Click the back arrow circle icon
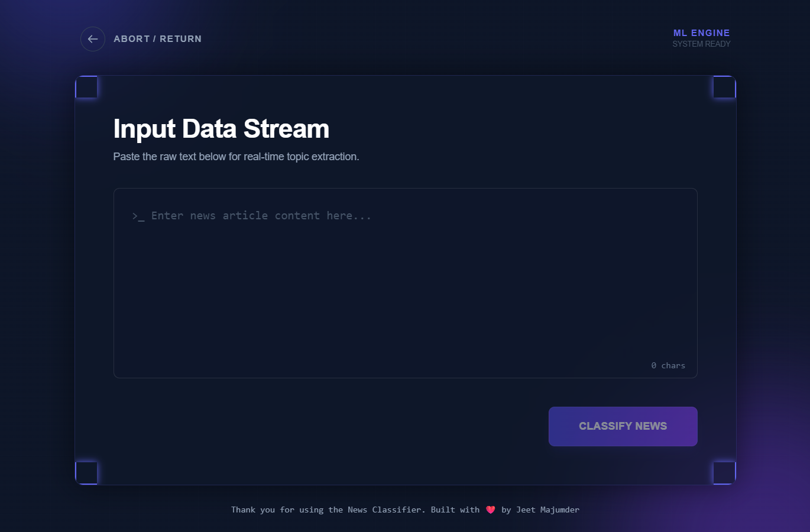This screenshot has width=810, height=532. pyautogui.click(x=93, y=39)
